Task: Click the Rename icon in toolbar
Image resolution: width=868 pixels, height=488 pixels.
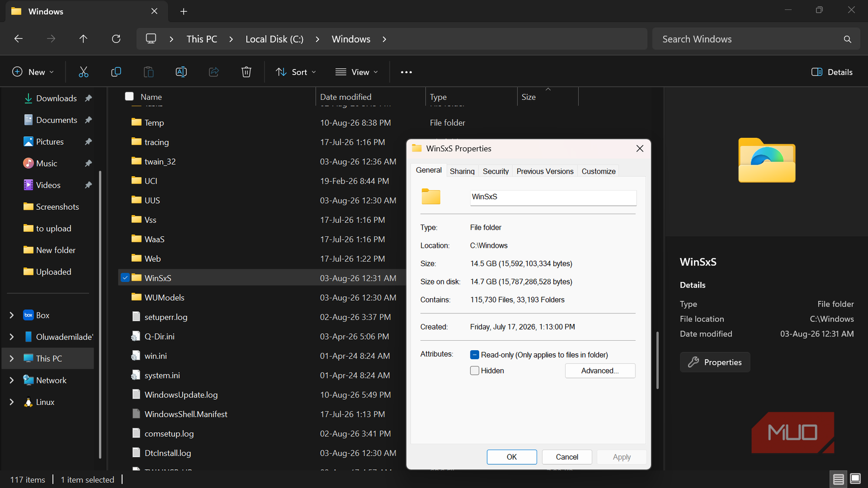Action: click(x=181, y=72)
